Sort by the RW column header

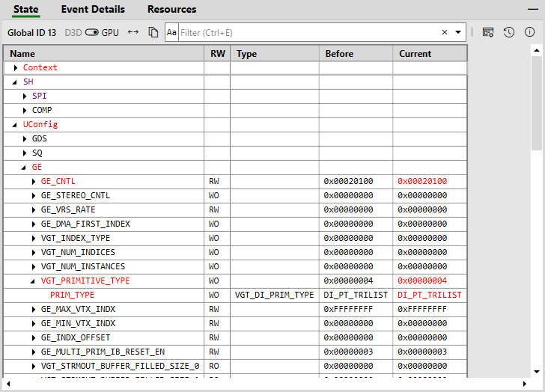pyautogui.click(x=217, y=54)
